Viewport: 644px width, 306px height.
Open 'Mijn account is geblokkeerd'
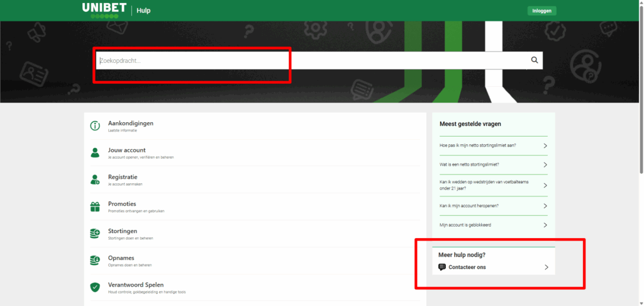[x=465, y=225]
